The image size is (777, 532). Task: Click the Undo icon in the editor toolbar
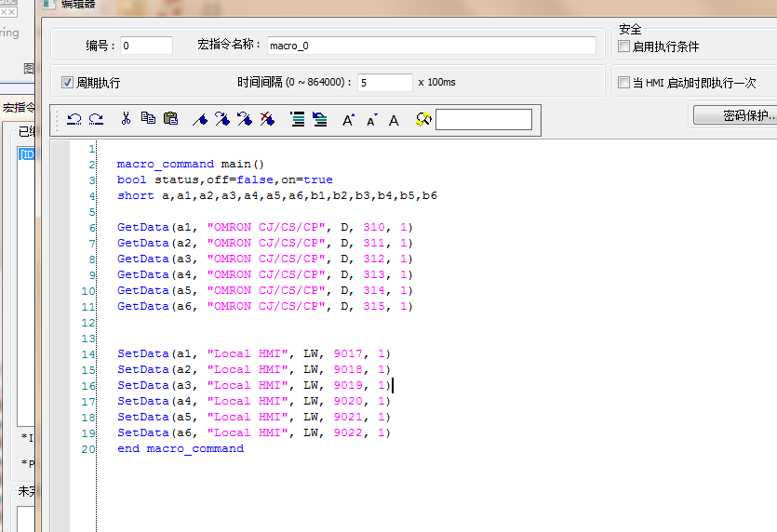point(74,119)
